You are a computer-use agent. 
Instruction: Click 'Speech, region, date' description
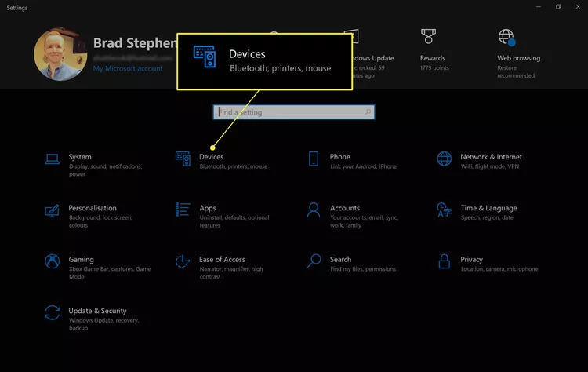pos(487,217)
